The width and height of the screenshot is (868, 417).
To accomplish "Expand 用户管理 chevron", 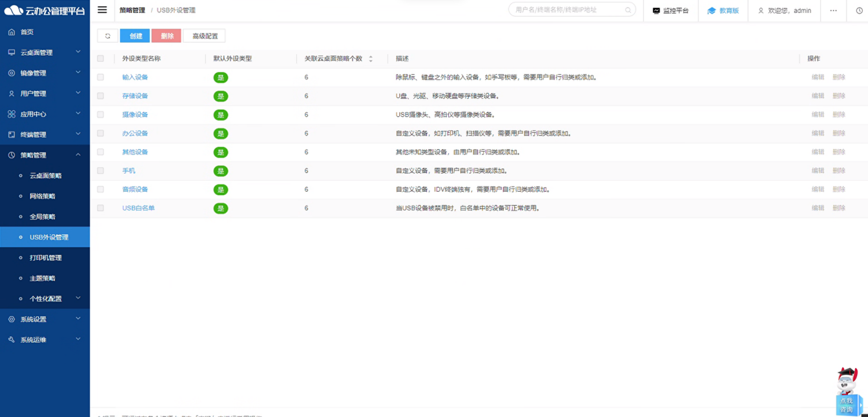I will [x=78, y=93].
